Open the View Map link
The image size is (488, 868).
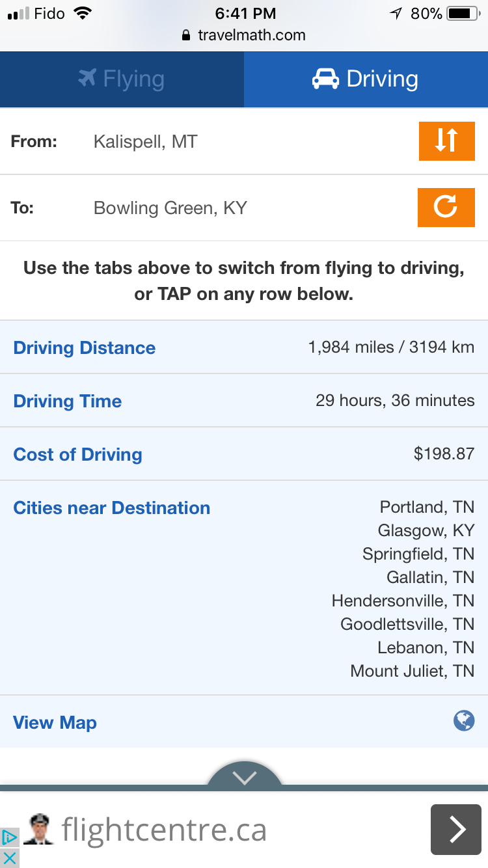(55, 722)
